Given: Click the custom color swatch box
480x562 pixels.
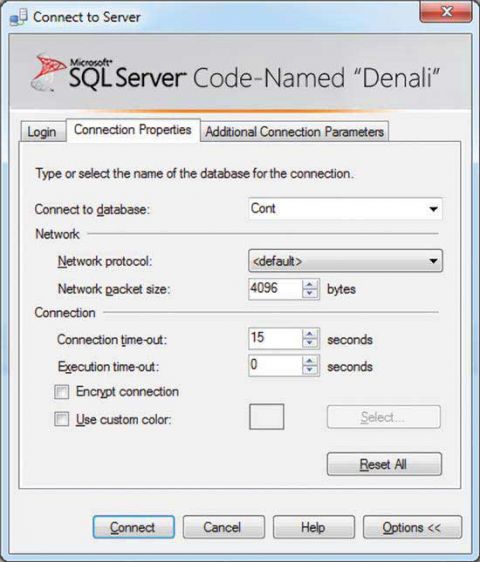Looking at the screenshot, I should coord(267,417).
